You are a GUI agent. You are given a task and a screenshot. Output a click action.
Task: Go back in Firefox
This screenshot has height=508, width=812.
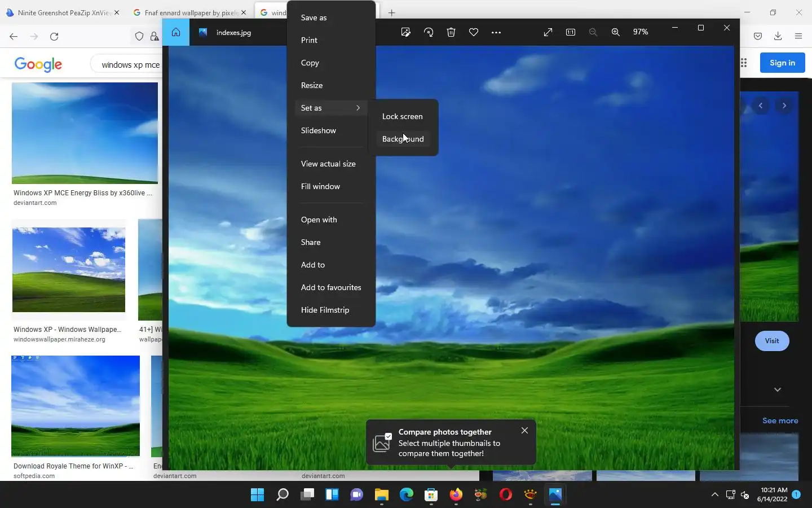coord(14,37)
